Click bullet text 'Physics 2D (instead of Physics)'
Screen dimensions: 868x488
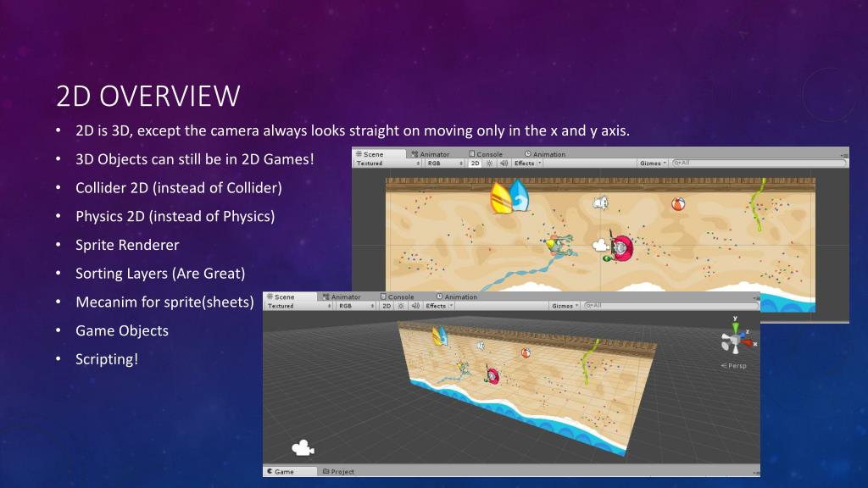[175, 216]
